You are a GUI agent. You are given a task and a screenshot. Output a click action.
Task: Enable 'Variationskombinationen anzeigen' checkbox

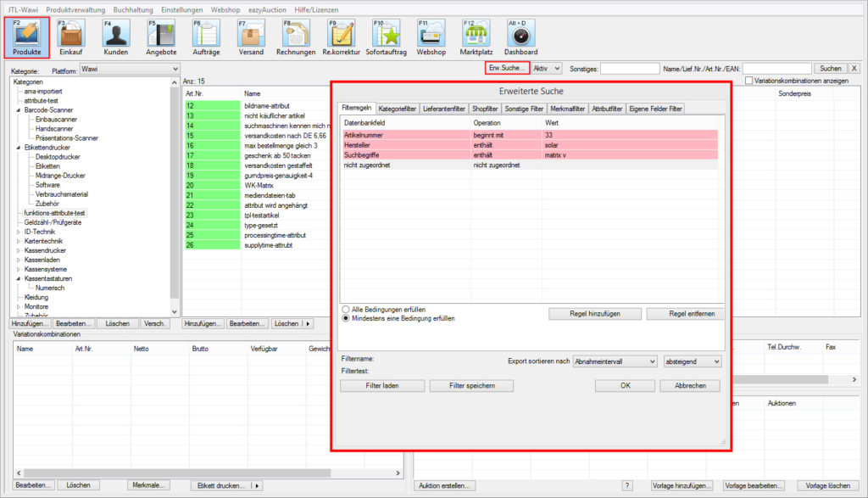pos(749,81)
